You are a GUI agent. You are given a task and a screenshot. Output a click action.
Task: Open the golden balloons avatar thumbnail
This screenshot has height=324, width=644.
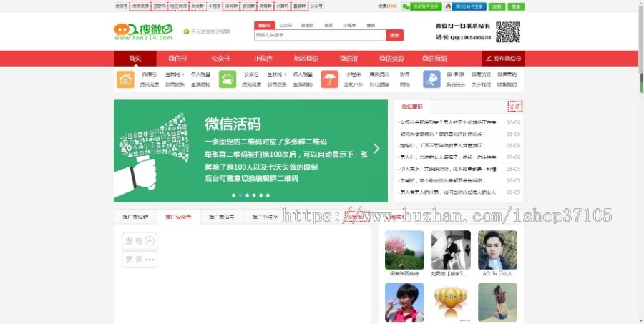(451, 303)
